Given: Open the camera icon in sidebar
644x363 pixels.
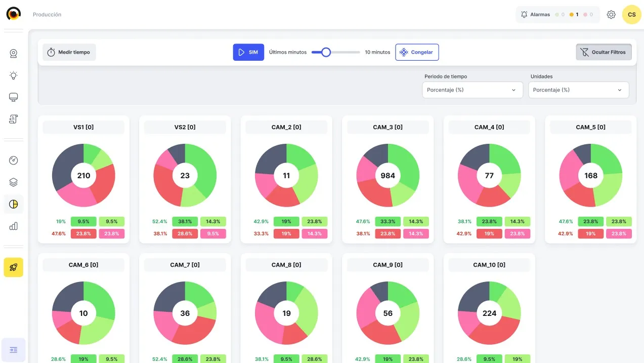Looking at the screenshot, I should 14,54.
